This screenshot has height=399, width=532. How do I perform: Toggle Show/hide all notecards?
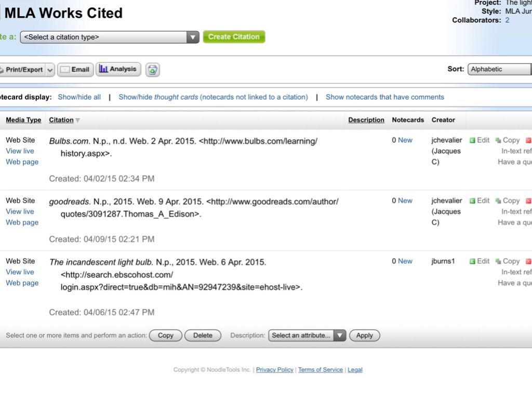[x=79, y=97]
